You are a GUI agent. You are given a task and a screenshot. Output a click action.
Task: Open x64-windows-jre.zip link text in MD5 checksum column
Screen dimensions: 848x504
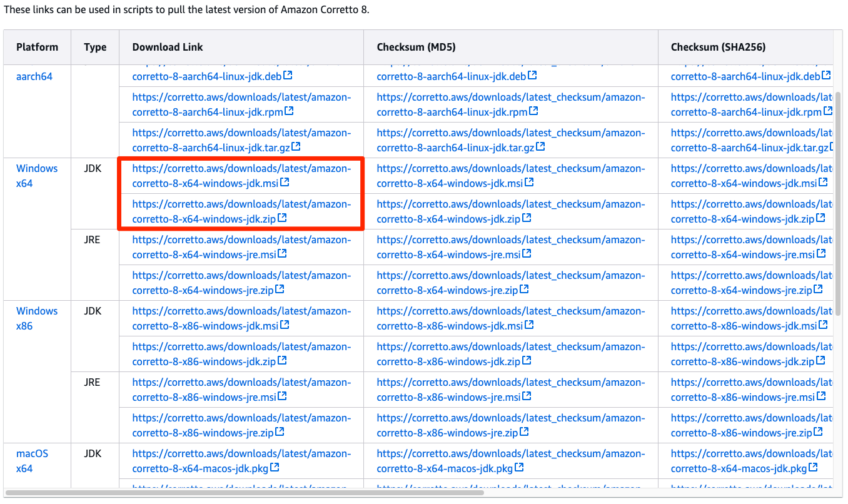(x=511, y=283)
